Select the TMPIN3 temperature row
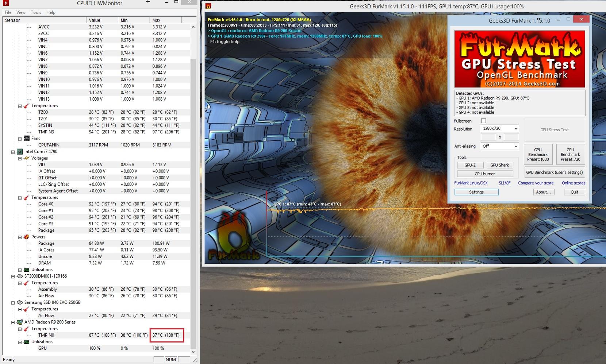The width and height of the screenshot is (606, 364). click(x=96, y=132)
